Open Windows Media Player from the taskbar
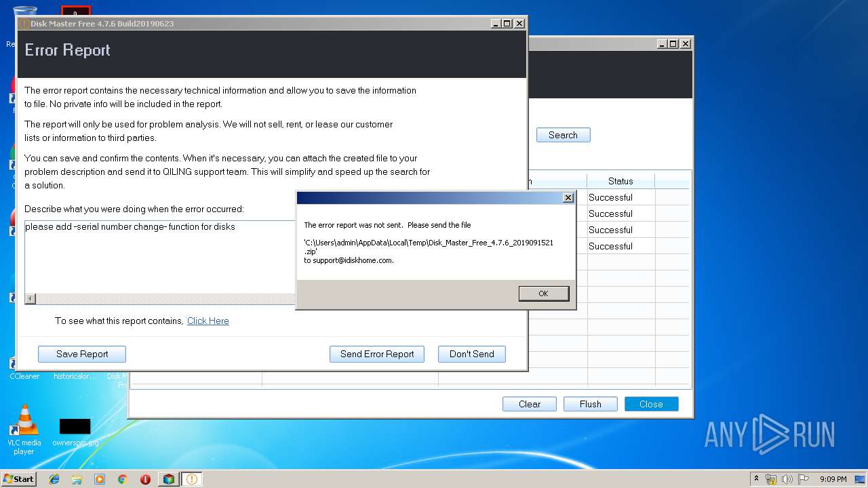Viewport: 868px width, 488px height. point(100,479)
